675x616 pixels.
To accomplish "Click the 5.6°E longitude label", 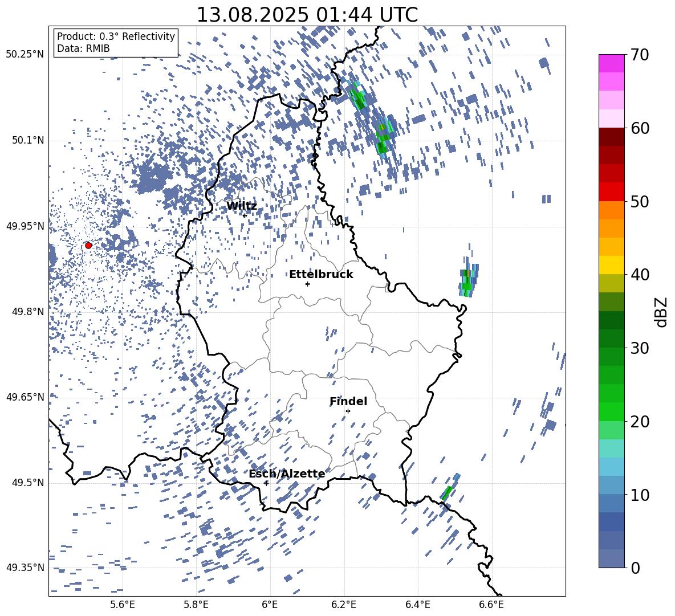I will point(123,605).
